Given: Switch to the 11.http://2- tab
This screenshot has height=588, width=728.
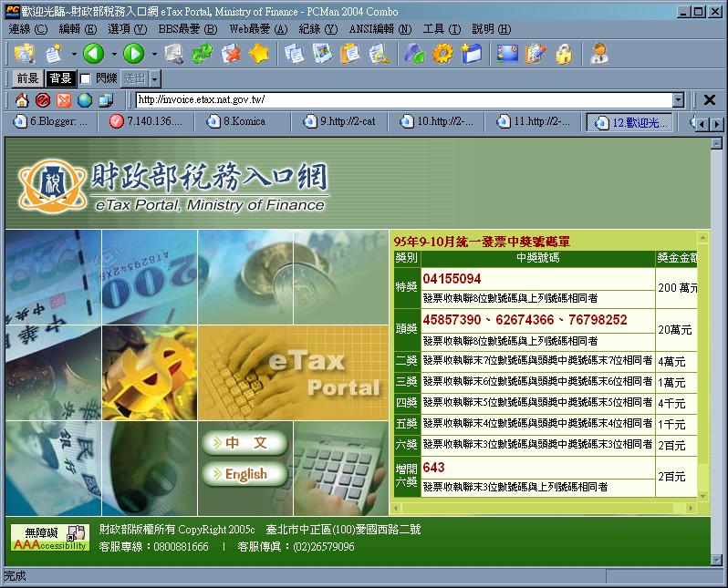Looking at the screenshot, I should click(x=534, y=121).
